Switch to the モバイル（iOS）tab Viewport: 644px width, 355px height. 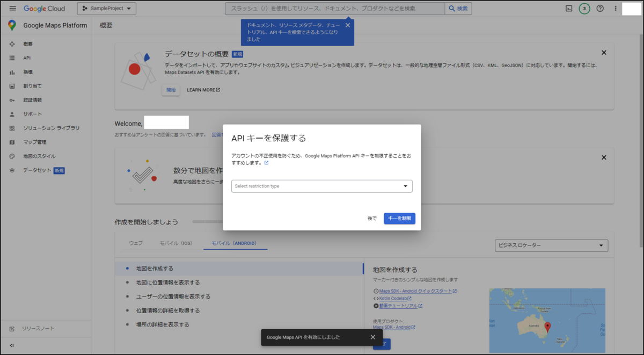point(176,243)
